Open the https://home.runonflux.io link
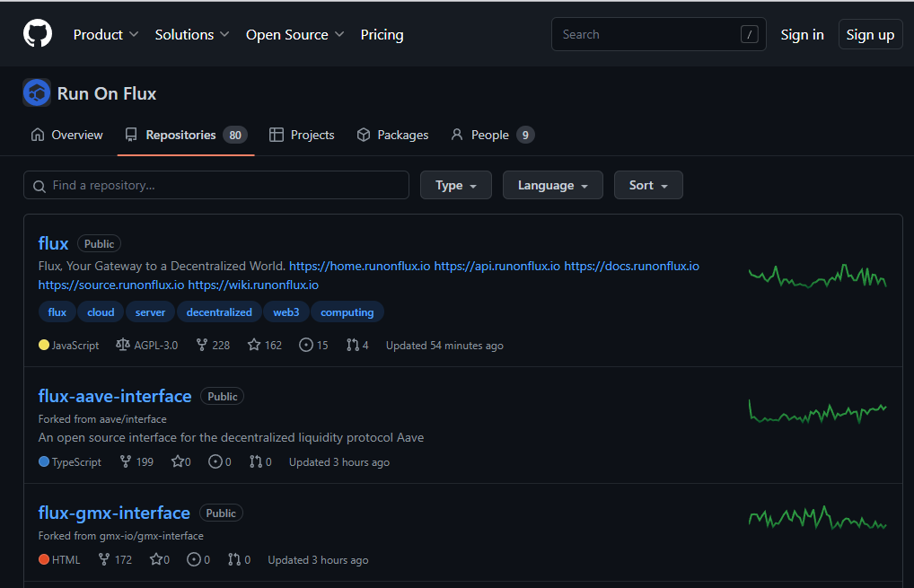914x588 pixels. [x=360, y=266]
